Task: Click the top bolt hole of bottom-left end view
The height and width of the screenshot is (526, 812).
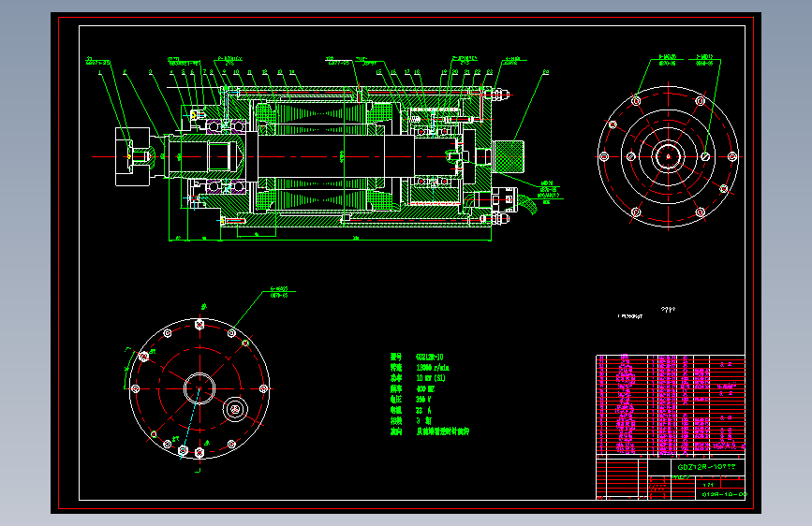Action: coord(199,325)
